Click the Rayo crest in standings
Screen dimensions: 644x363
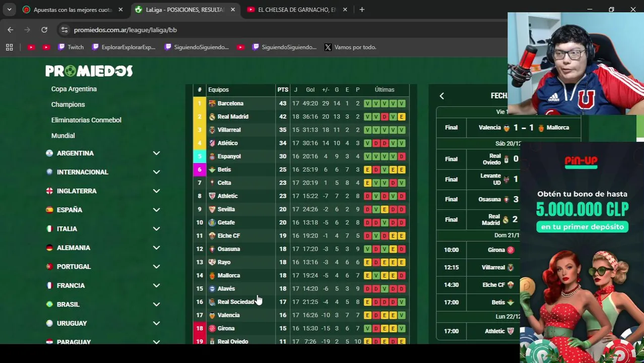tap(212, 262)
